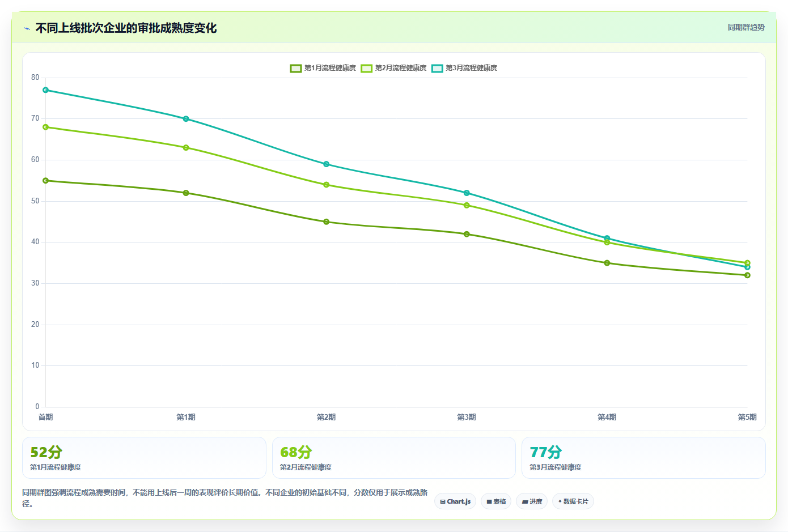Screen dimensions: 788x532
Task: Click the Chart.js tag chip
Action: tap(455, 501)
